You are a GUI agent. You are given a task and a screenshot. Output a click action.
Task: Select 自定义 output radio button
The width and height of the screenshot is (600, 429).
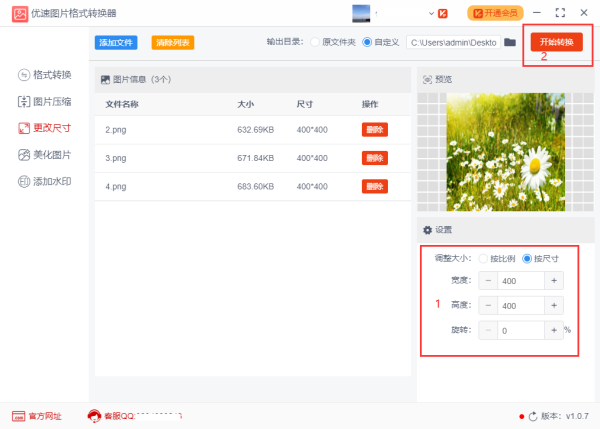coord(367,43)
